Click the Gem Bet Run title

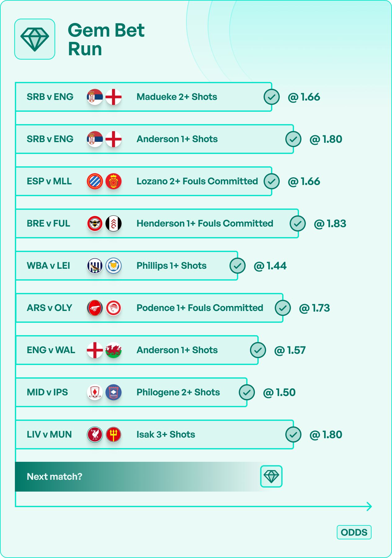(x=106, y=39)
